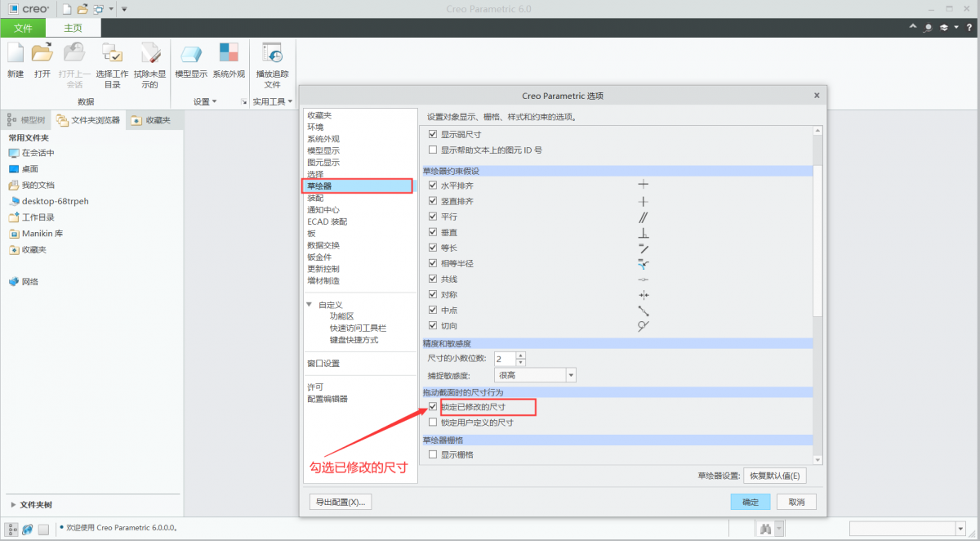The width and height of the screenshot is (980, 541).
Task: Open dropdown arrow next to binoculars icon
Action: pos(780,530)
